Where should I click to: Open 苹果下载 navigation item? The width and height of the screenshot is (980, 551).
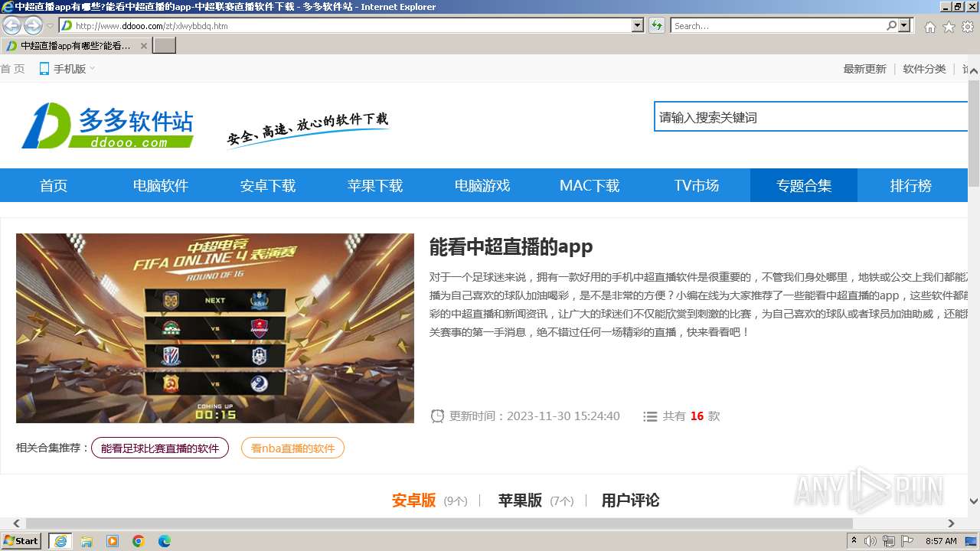(x=375, y=185)
